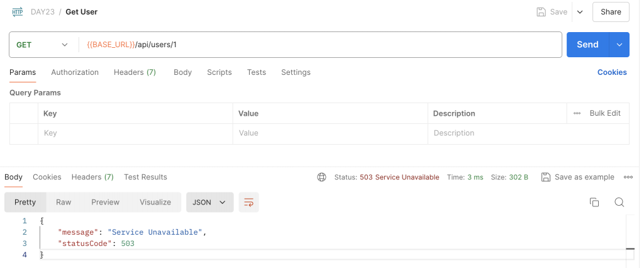Expand the Send button arrow options
Screen dimensions: 644x268
pos(619,45)
